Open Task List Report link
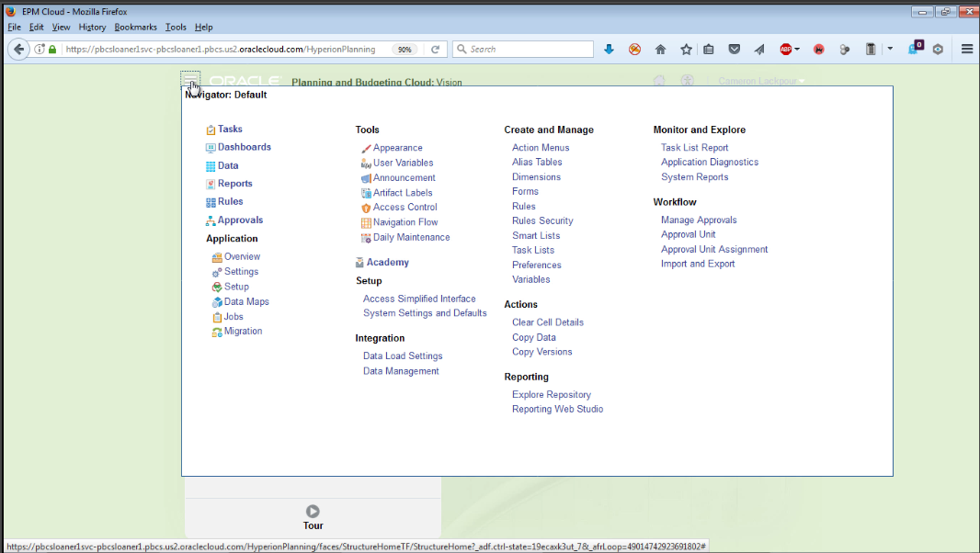Image resolution: width=980 pixels, height=553 pixels. (694, 148)
